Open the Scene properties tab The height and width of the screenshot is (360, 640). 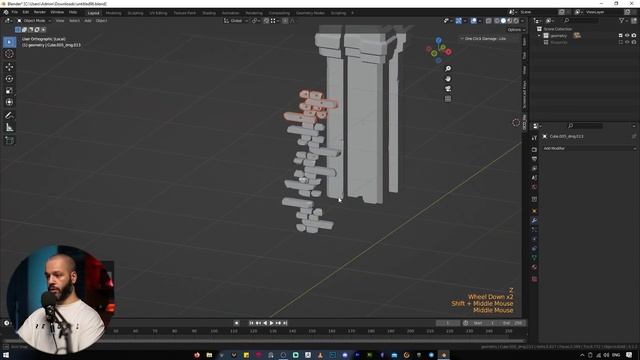tap(534, 178)
